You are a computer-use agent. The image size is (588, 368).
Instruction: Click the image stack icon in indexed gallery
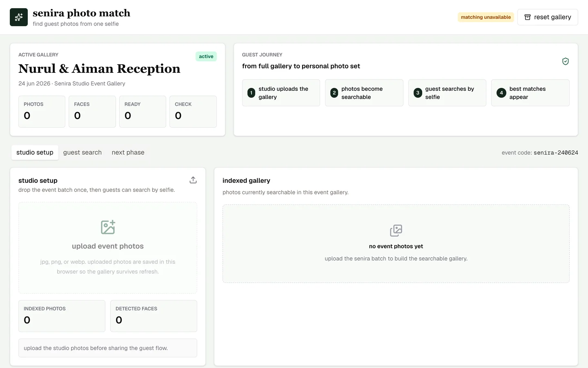coord(396,231)
